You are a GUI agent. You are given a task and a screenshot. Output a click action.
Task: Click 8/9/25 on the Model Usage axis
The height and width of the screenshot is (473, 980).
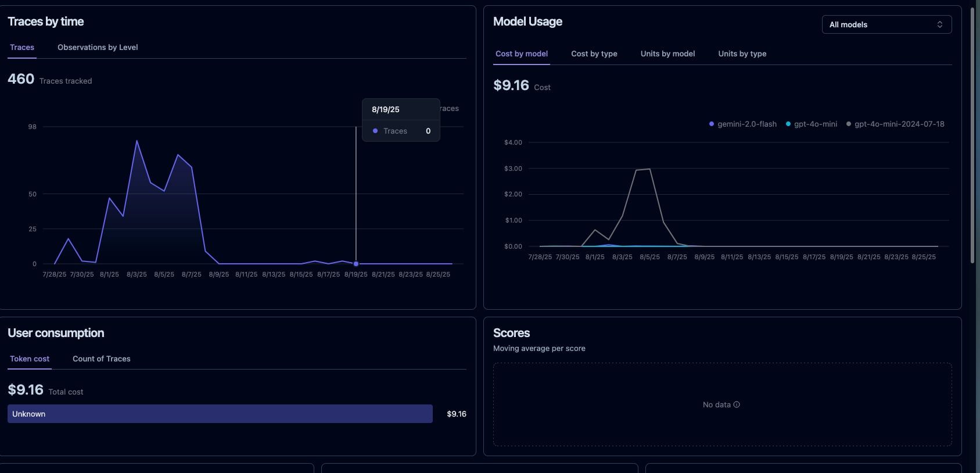click(x=705, y=257)
